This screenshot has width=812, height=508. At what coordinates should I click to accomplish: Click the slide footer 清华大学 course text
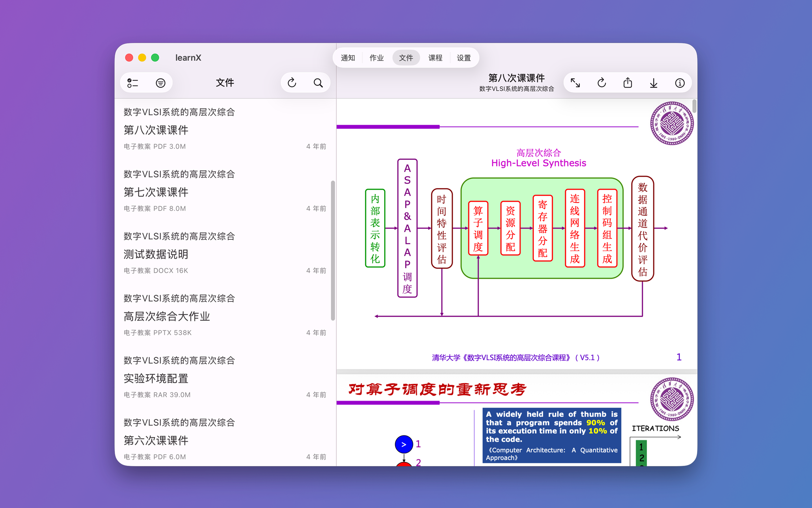[x=516, y=358]
